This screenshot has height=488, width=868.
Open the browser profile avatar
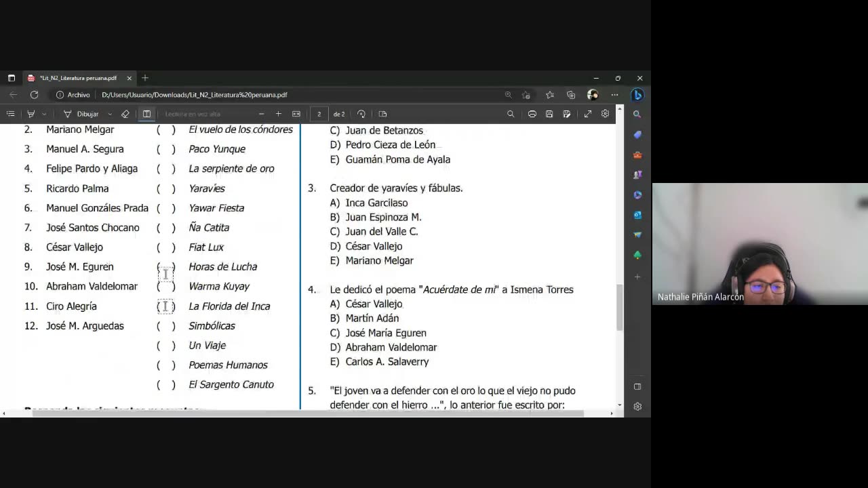click(x=593, y=95)
